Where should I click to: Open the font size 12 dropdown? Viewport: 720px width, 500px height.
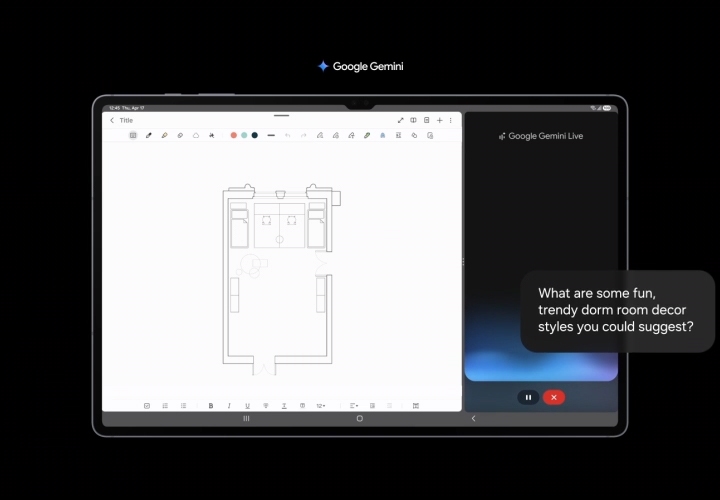[321, 406]
